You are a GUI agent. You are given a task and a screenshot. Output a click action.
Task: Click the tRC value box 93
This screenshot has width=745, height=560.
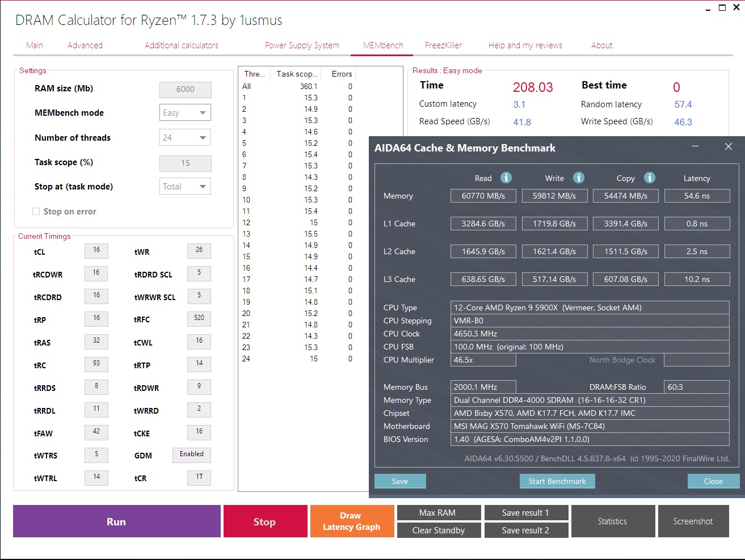click(x=96, y=364)
